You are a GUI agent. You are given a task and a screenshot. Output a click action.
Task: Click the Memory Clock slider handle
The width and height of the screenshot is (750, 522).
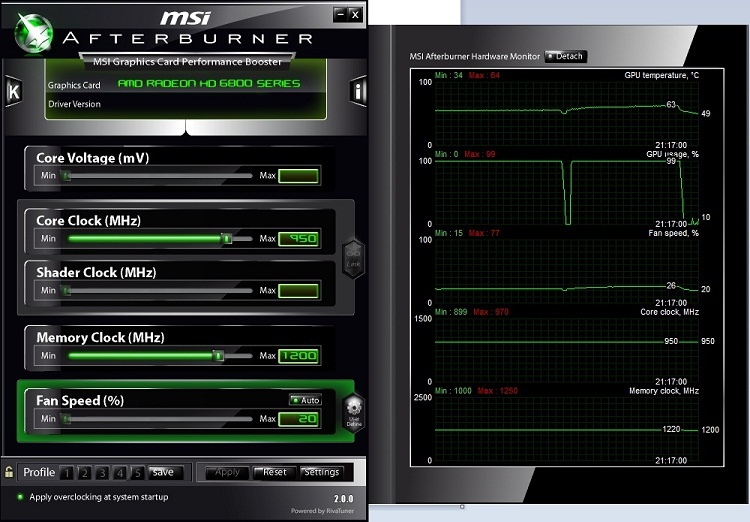point(218,355)
